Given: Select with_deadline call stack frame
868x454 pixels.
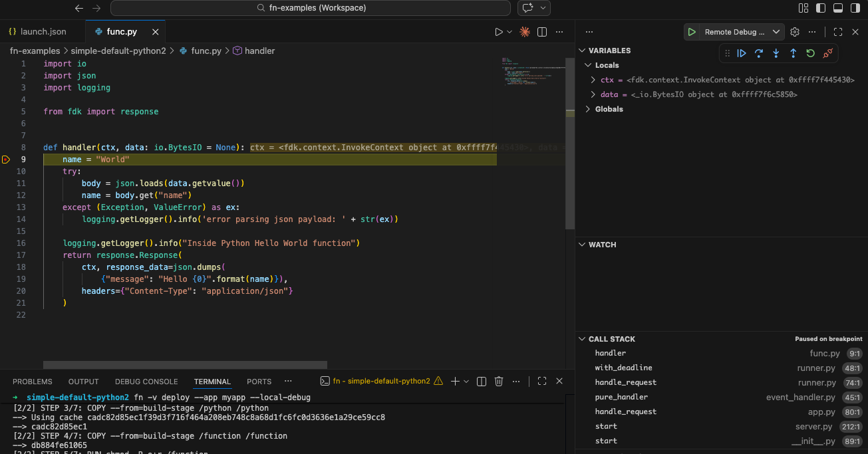Looking at the screenshot, I should coord(721,368).
